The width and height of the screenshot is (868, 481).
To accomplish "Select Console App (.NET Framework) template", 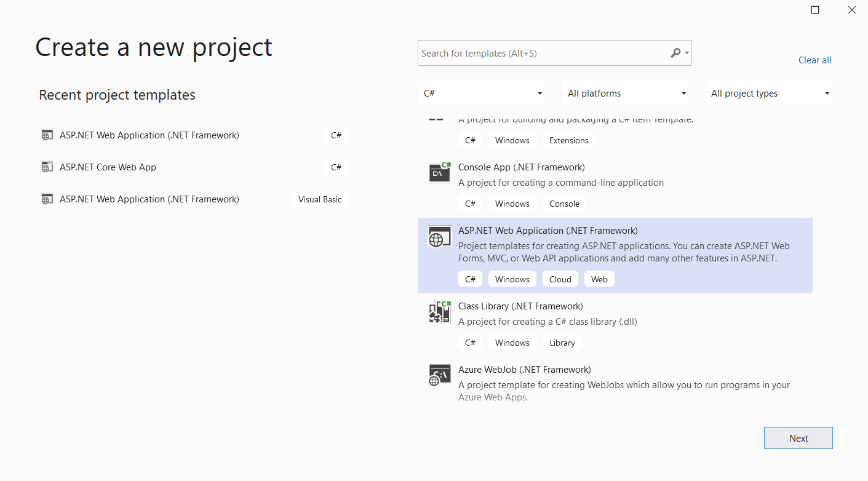I will pyautogui.click(x=521, y=167).
